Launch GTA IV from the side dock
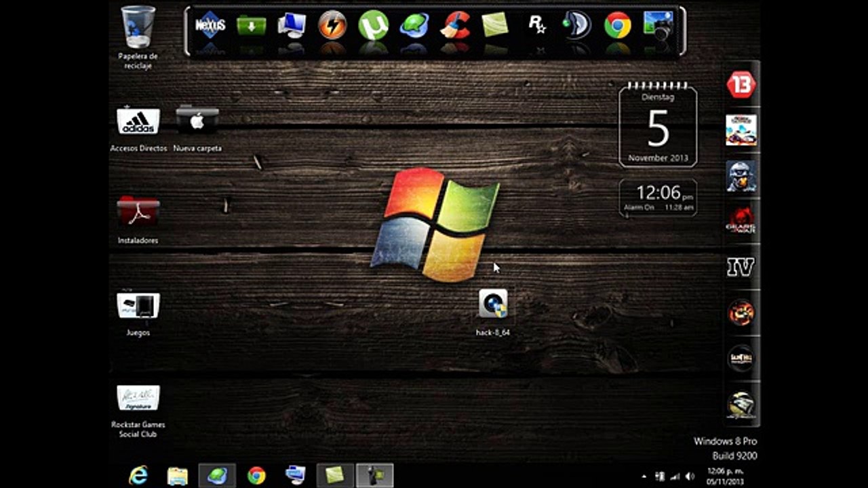The height and width of the screenshot is (488, 868). tap(741, 267)
